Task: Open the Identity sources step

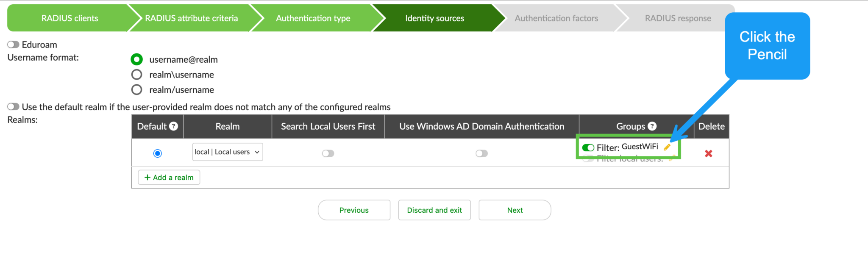Action: click(435, 18)
